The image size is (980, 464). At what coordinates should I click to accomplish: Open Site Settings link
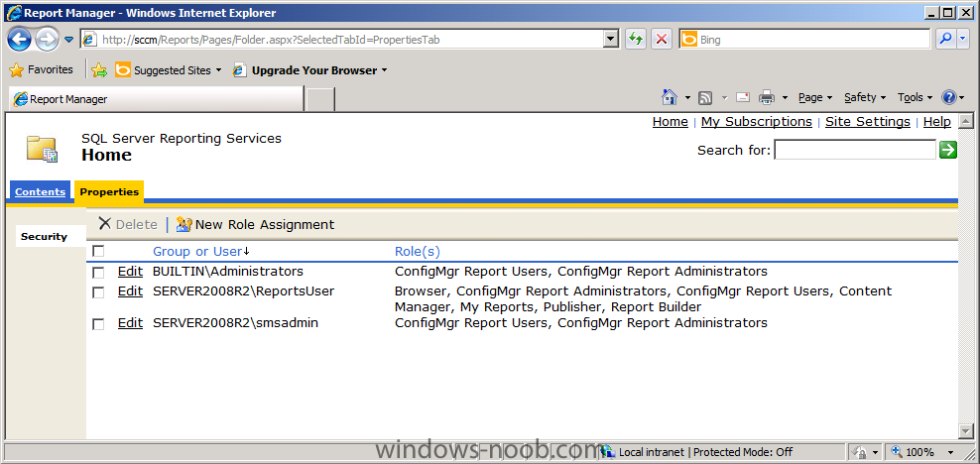868,122
